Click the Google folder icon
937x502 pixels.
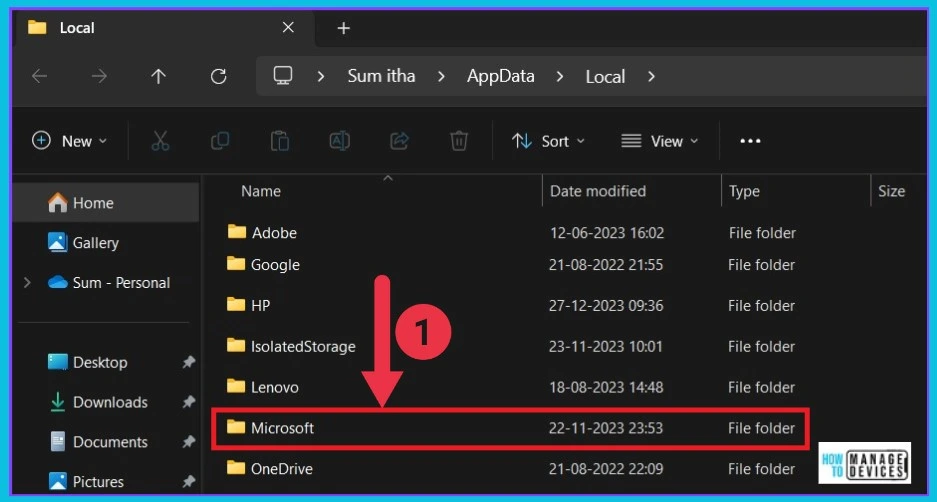click(x=237, y=264)
